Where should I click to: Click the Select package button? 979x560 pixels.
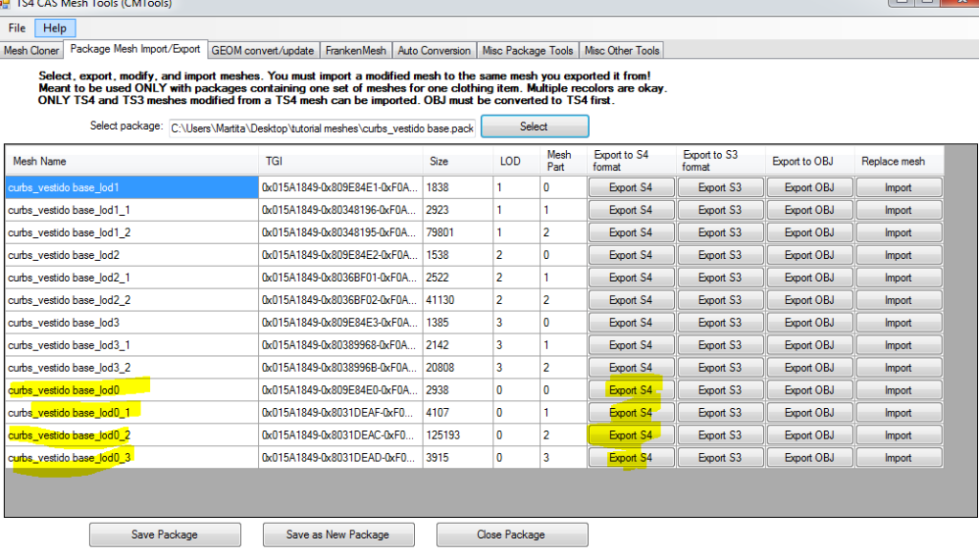pos(533,126)
